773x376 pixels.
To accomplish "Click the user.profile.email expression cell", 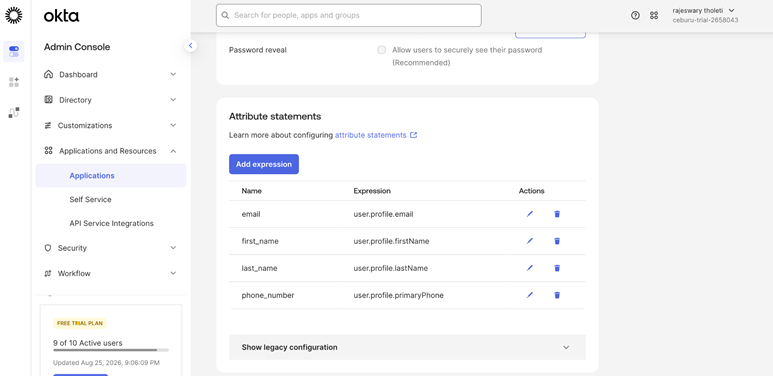I will tap(383, 214).
